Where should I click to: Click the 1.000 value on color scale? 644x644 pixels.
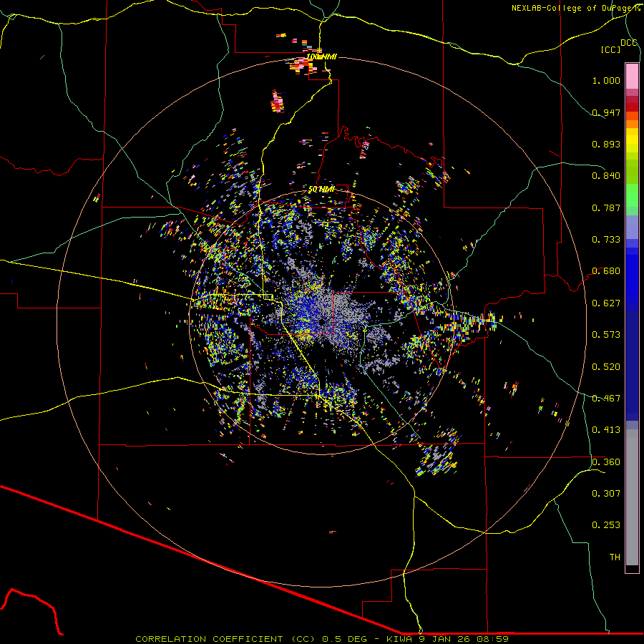tap(606, 80)
